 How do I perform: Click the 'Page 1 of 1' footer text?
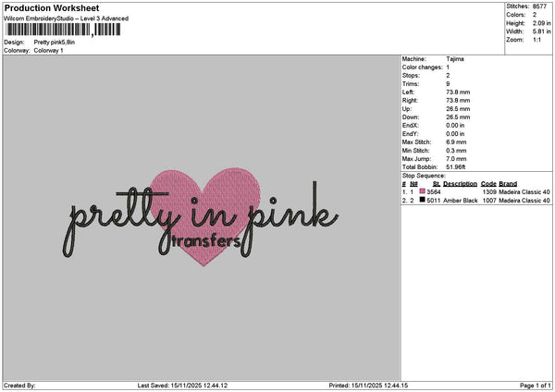[x=536, y=386]
